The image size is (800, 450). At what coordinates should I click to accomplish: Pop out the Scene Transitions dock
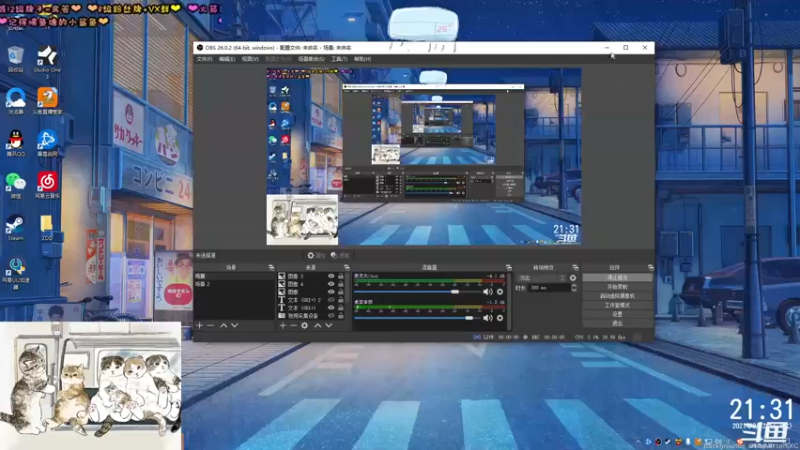(576, 267)
